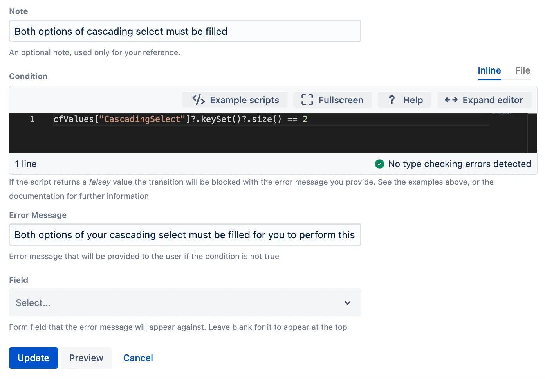The image size is (545, 392).
Task: Click the Error Message input field
Action: click(x=185, y=235)
